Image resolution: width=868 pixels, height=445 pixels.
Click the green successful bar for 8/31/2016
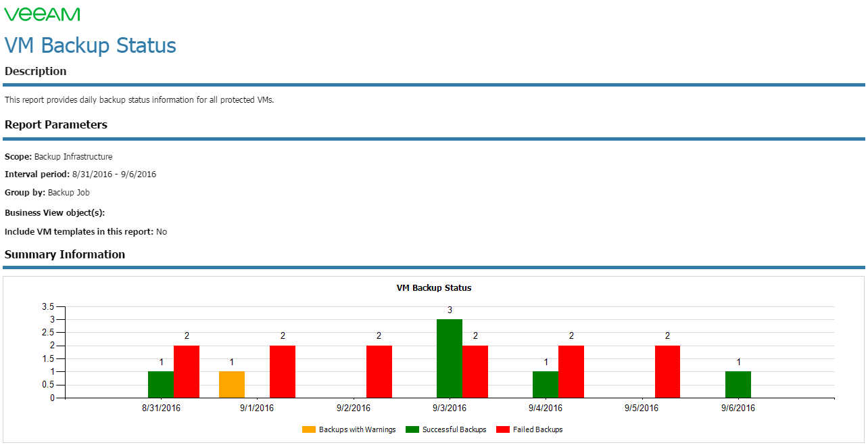tap(161, 385)
